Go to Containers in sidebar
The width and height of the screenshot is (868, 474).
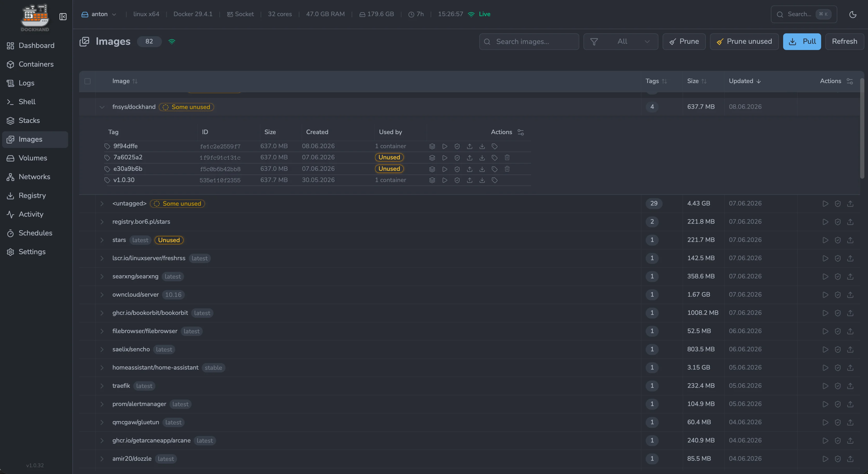[35, 64]
